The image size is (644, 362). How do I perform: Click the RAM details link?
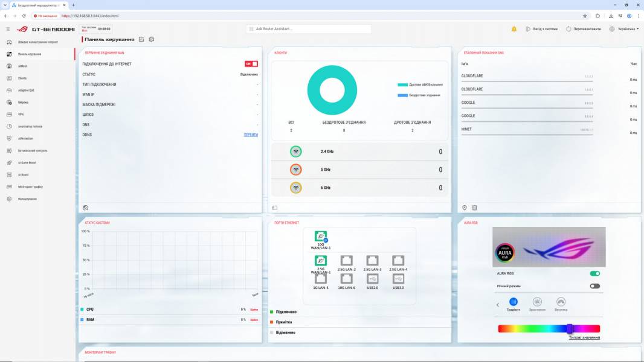point(254,320)
